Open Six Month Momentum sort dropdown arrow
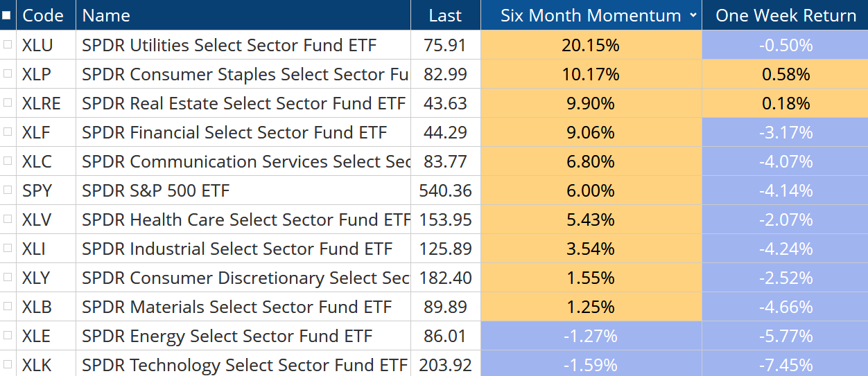 (693, 16)
